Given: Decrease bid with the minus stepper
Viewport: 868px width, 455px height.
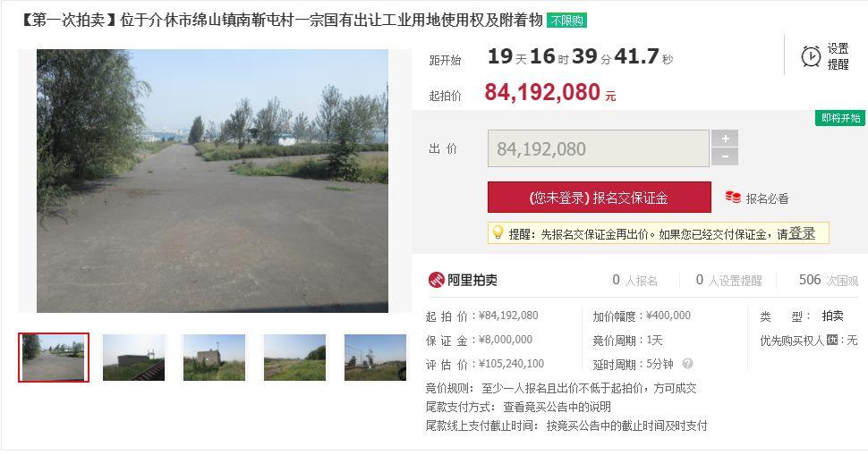Looking at the screenshot, I should tap(725, 157).
